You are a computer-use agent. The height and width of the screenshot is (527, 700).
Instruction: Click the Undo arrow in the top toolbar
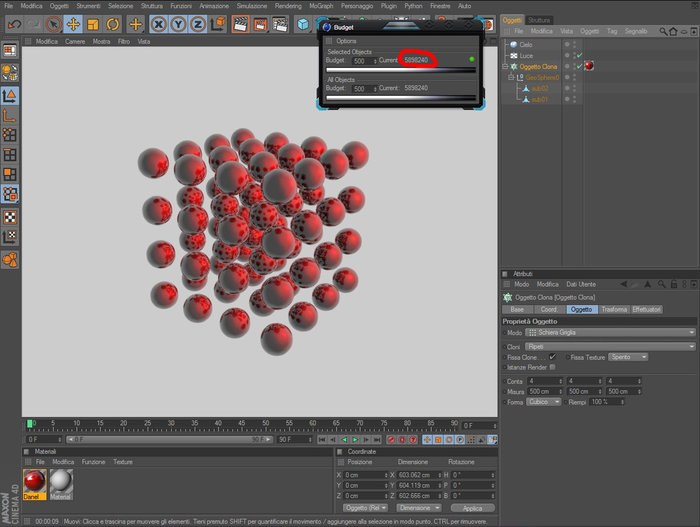point(14,24)
